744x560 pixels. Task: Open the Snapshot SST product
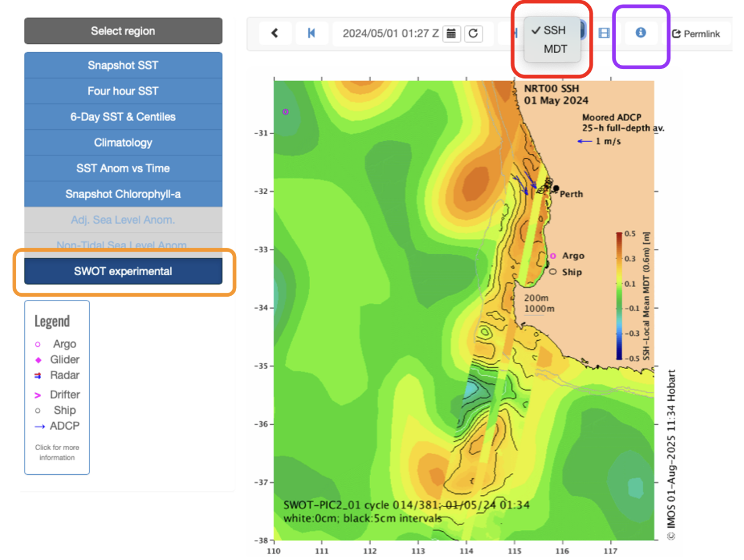[x=123, y=65]
